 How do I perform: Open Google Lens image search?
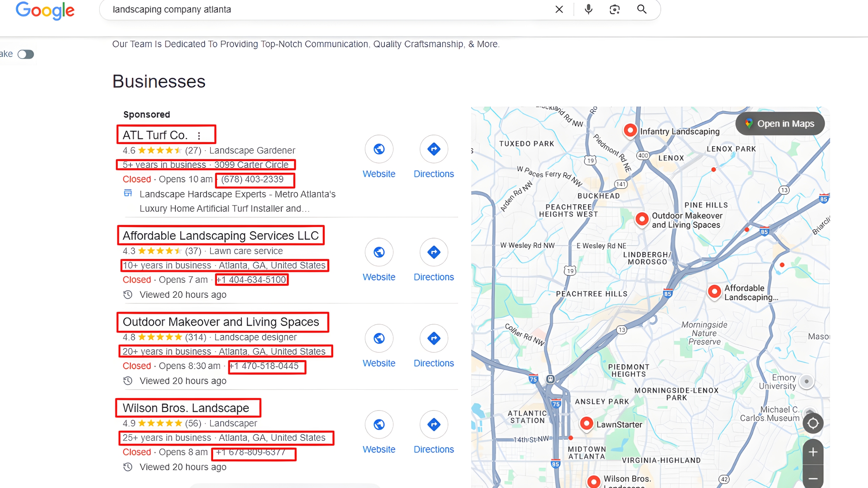(615, 9)
